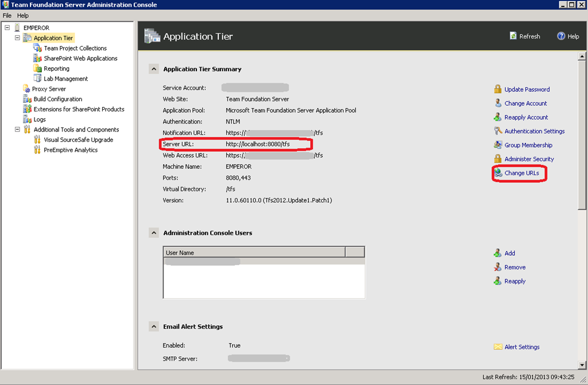Screen dimensions: 588x385
Task: Click the Update Password lock icon
Action: pos(498,89)
